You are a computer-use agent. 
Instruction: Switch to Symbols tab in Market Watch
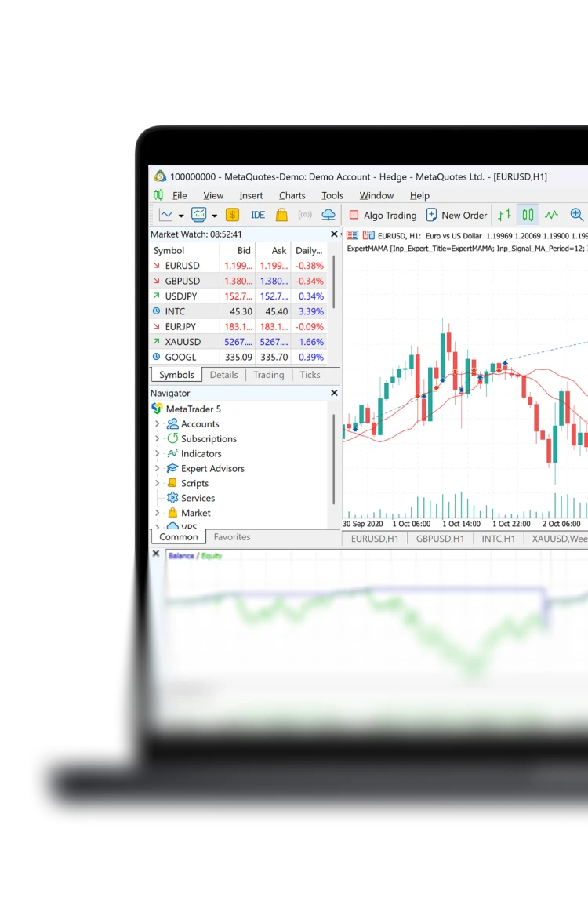tap(176, 375)
